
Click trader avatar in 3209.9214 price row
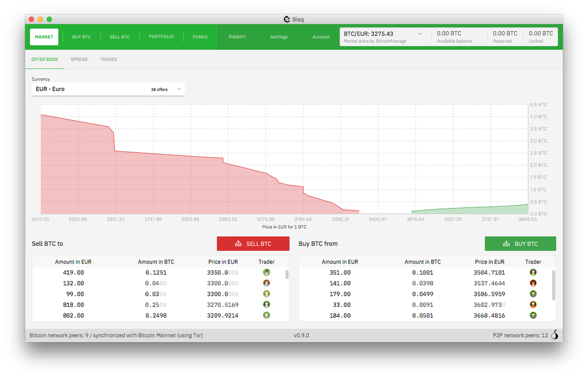point(267,315)
